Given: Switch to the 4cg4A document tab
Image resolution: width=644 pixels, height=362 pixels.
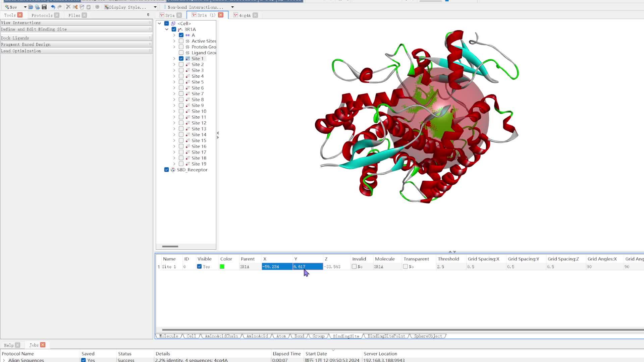Looking at the screenshot, I should tap(245, 15).
